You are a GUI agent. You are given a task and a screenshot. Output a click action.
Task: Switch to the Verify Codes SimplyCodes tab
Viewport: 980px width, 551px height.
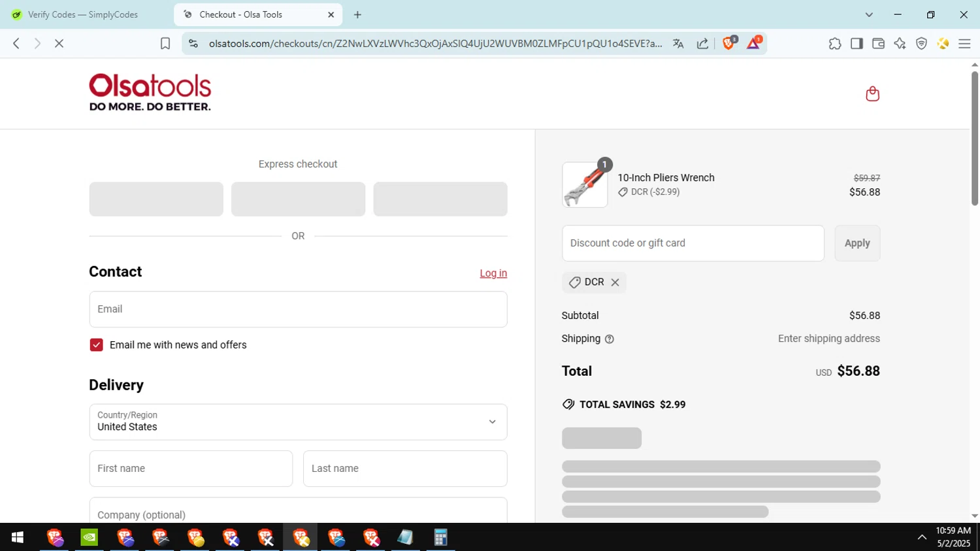83,14
